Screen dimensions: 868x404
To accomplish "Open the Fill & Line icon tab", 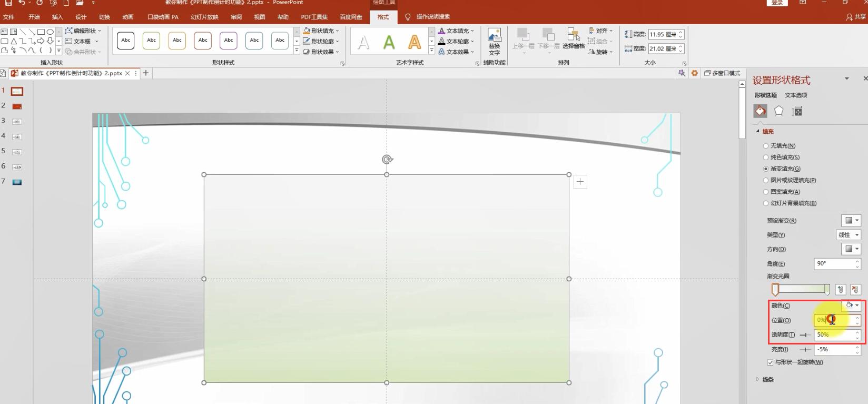I will [760, 111].
